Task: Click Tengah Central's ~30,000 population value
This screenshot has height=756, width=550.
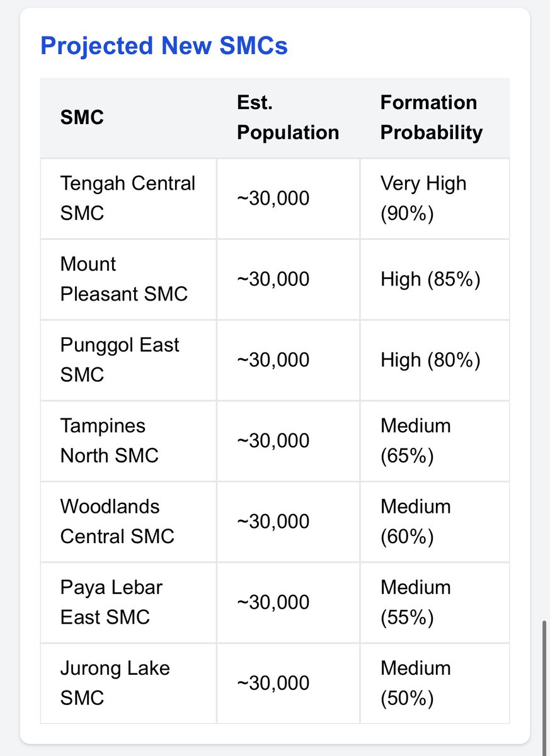Action: click(273, 198)
